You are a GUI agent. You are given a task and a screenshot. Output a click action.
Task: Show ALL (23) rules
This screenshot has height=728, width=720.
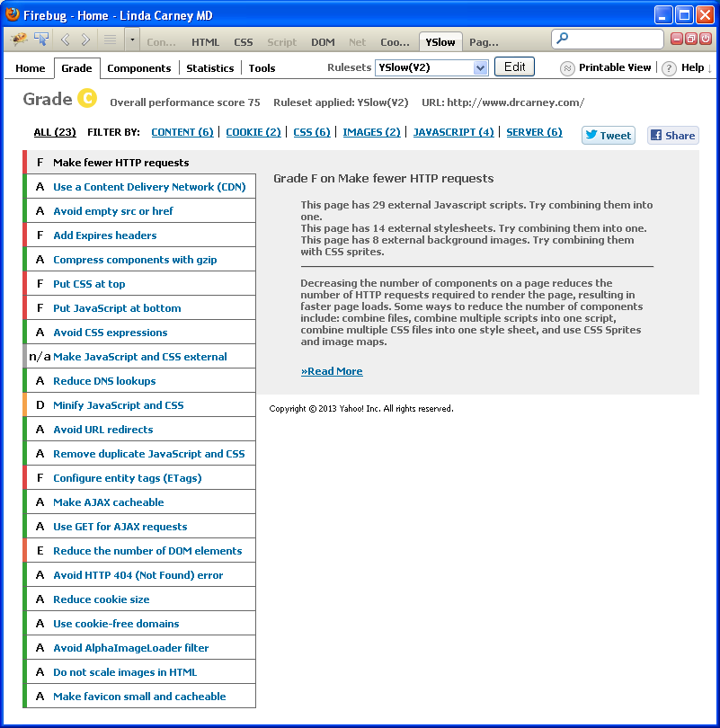(x=55, y=132)
